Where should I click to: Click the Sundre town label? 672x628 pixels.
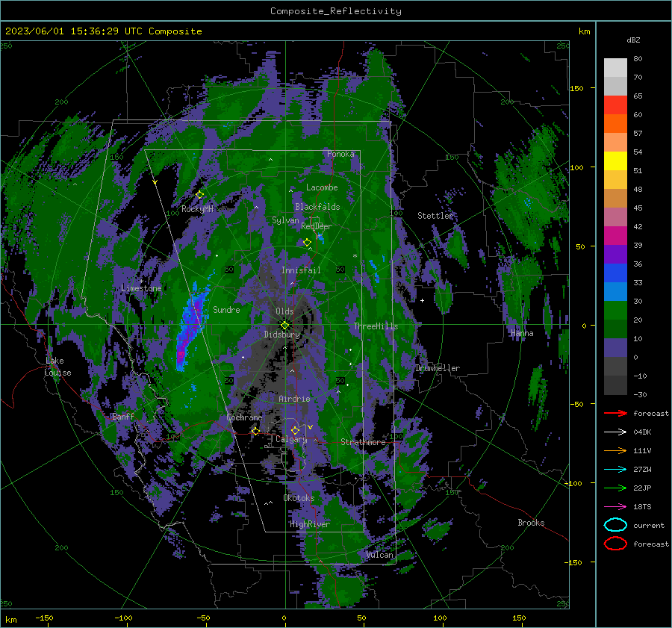click(x=226, y=309)
